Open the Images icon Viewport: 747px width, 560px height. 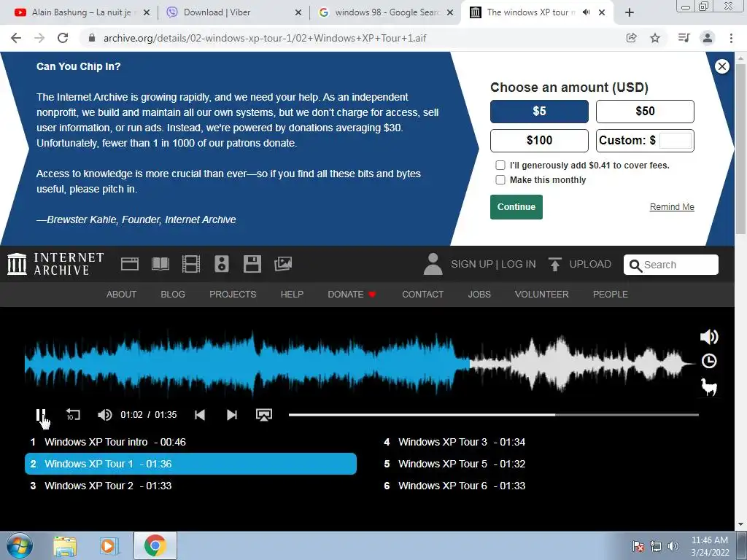point(283,264)
